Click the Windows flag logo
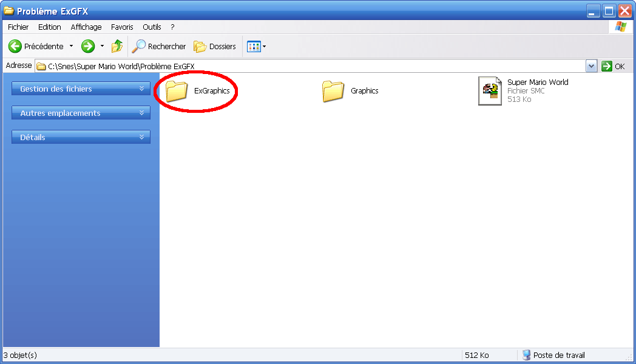The width and height of the screenshot is (636, 364). (x=621, y=27)
